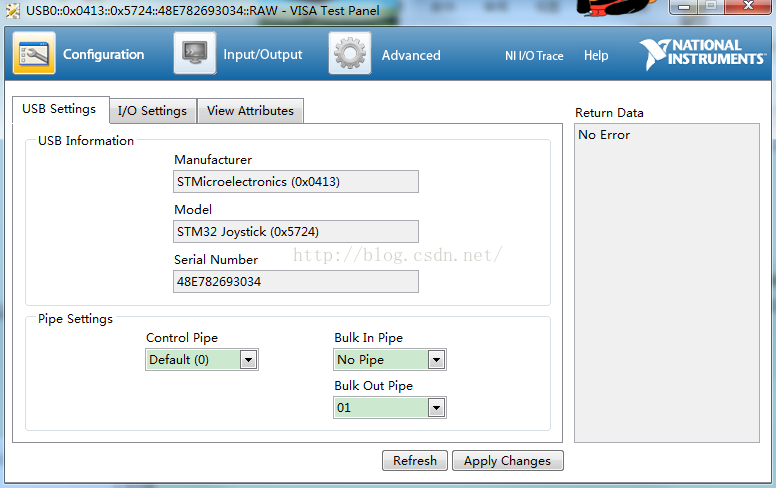Click the Manufacturer label
Viewport: 776px width, 488px height.
[213, 160]
